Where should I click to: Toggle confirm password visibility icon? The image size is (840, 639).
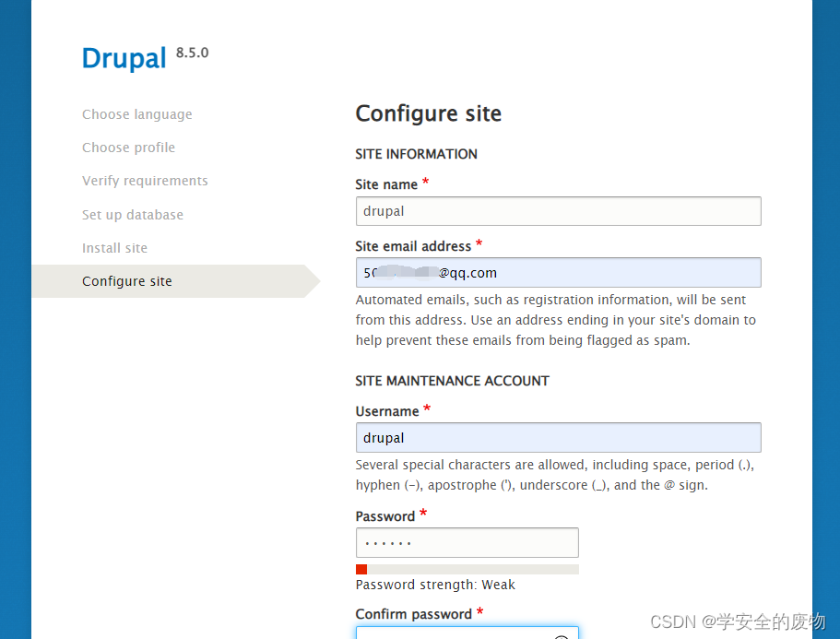click(x=562, y=634)
